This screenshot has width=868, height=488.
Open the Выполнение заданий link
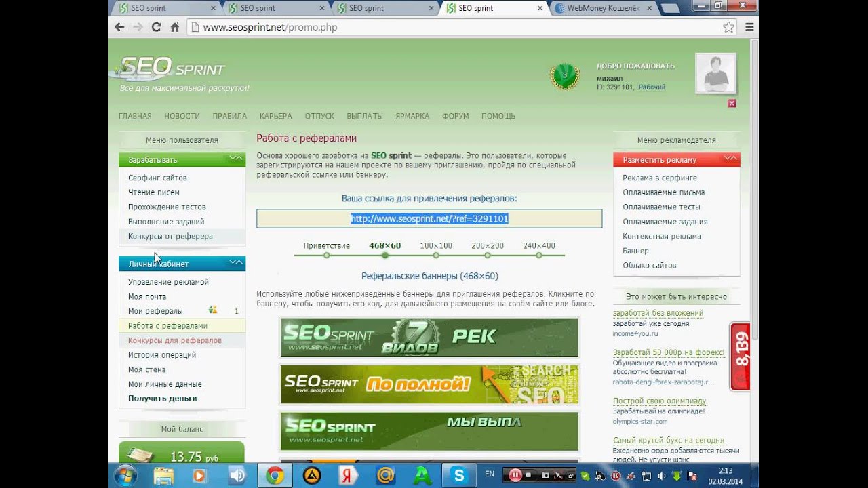tap(166, 222)
